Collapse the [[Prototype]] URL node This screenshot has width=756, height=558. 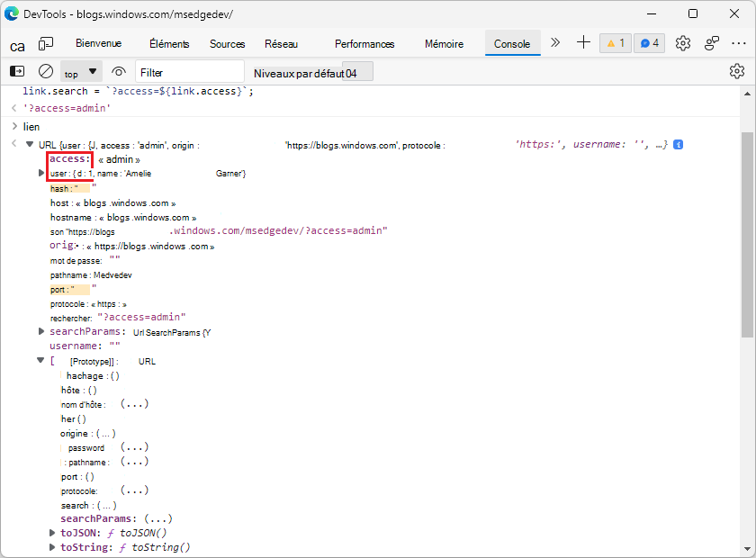click(41, 361)
